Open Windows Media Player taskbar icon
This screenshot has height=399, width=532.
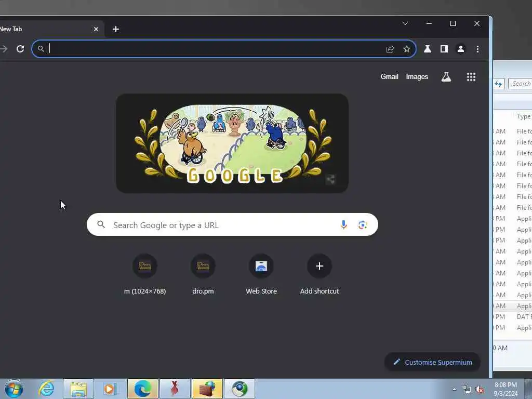(110, 389)
